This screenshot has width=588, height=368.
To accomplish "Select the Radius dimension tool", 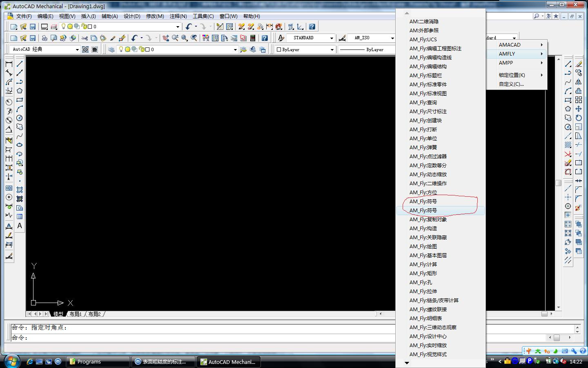I will (9, 101).
